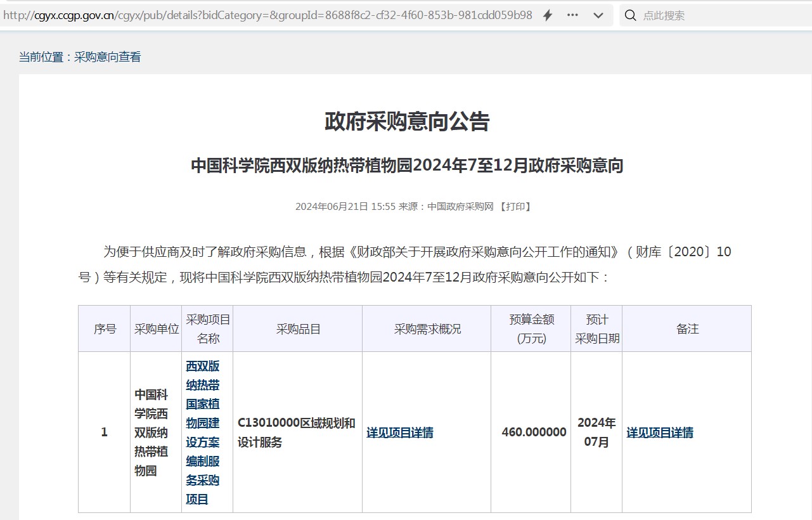Screen dimensions: 812x520
Task: Click the 预计采购日期 column header
Action: [x=596, y=329]
